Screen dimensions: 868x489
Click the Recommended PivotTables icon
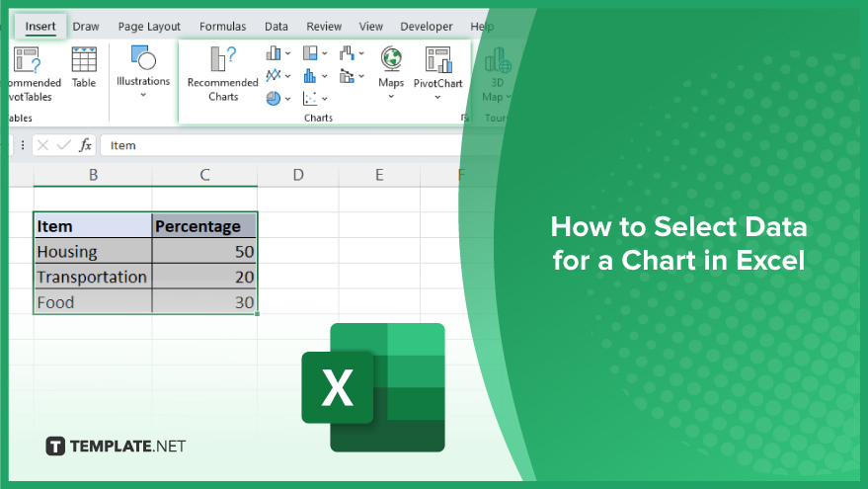27,60
